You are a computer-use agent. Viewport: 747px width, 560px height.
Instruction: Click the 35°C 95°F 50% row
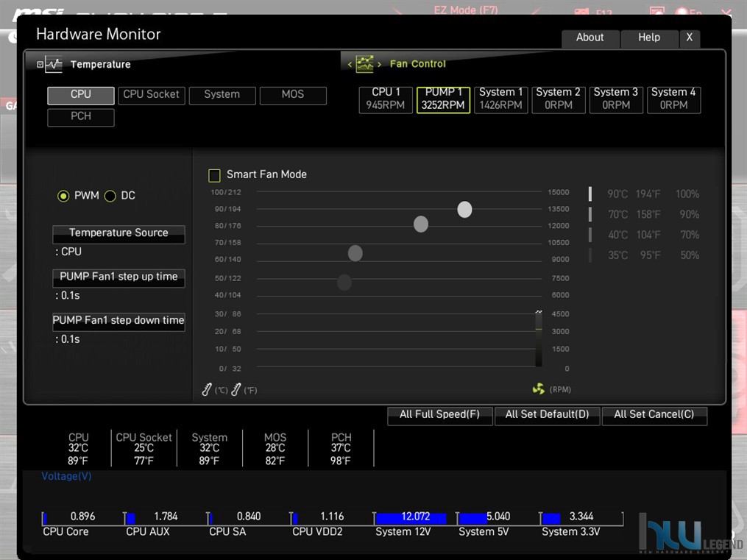[644, 255]
